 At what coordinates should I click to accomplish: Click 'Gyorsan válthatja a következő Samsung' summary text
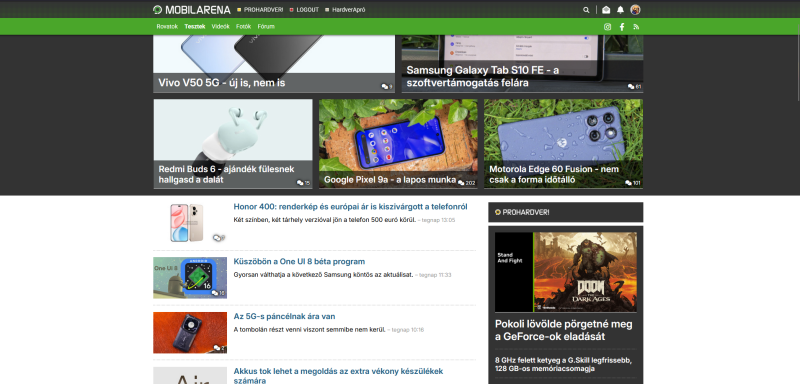323,275
